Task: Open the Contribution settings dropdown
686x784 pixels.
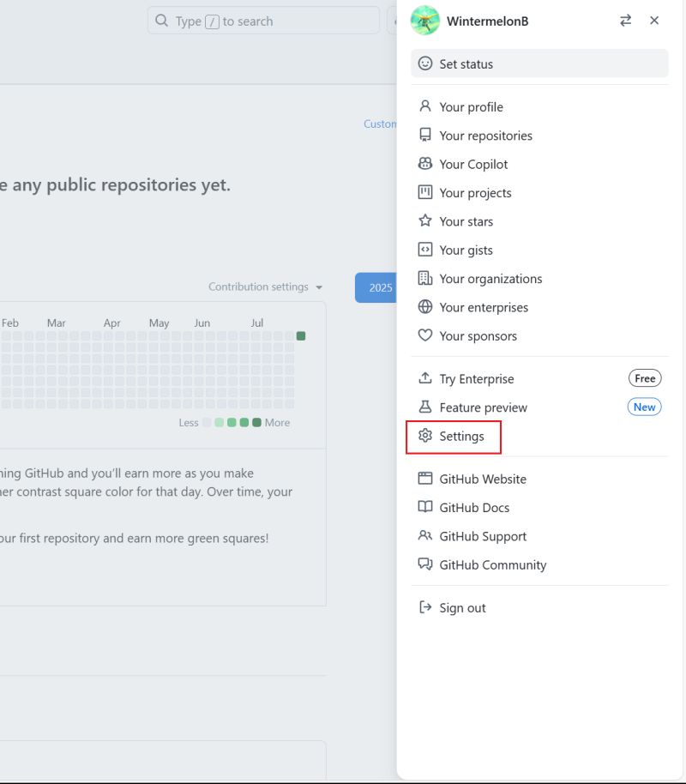Action: (263, 286)
